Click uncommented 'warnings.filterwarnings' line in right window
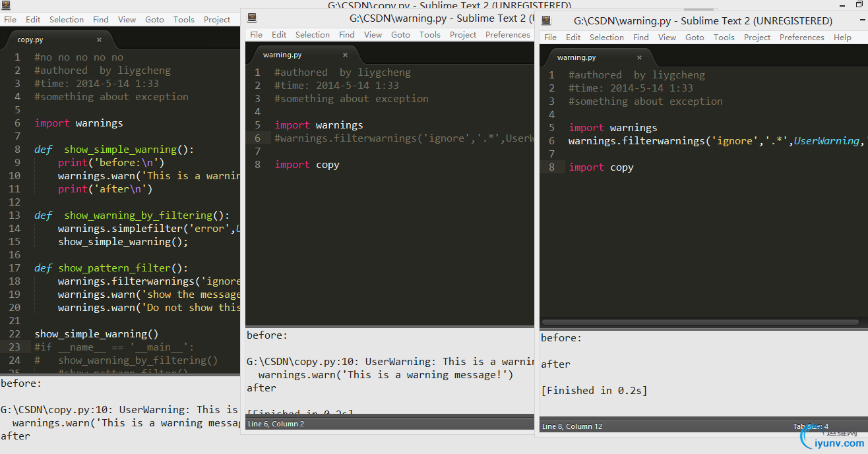The height and width of the screenshot is (454, 868). [x=718, y=141]
